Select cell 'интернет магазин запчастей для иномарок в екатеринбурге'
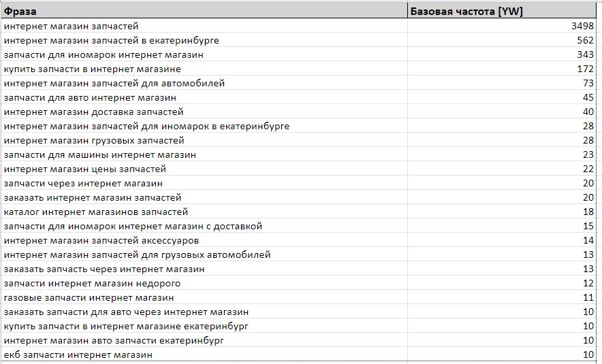This screenshot has width=602, height=364. pos(204,126)
